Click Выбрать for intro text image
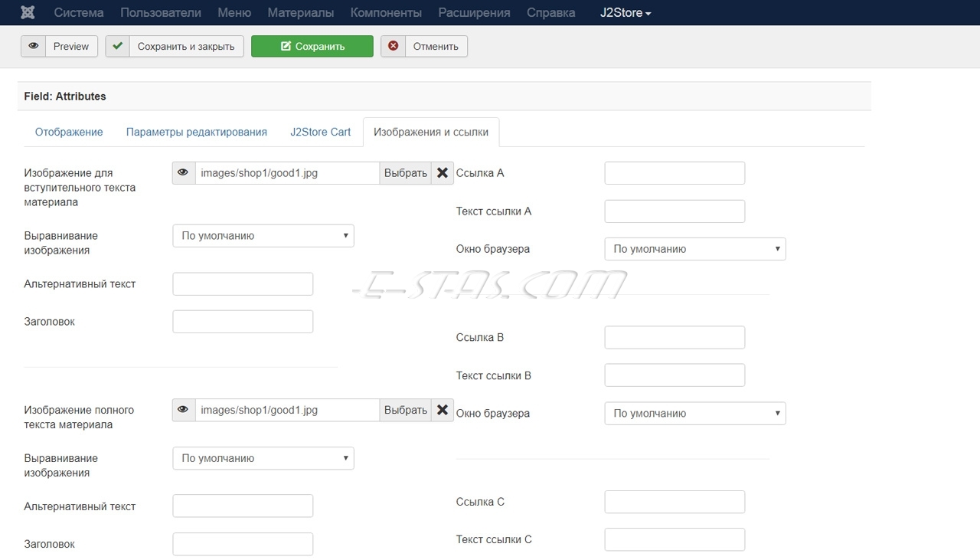980x560 pixels. coord(406,173)
